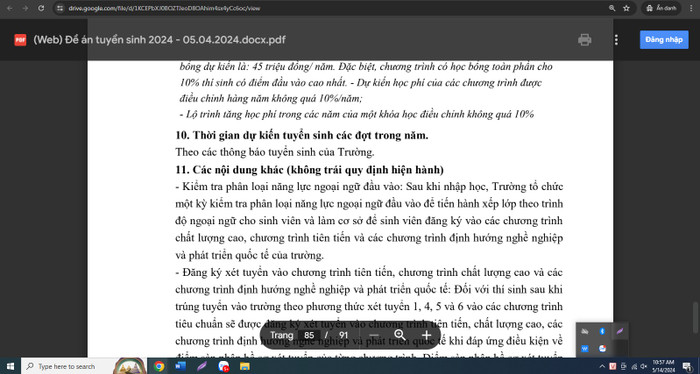Click the PDF file title in the viewer header
This screenshot has width=700, height=374.
click(159, 40)
